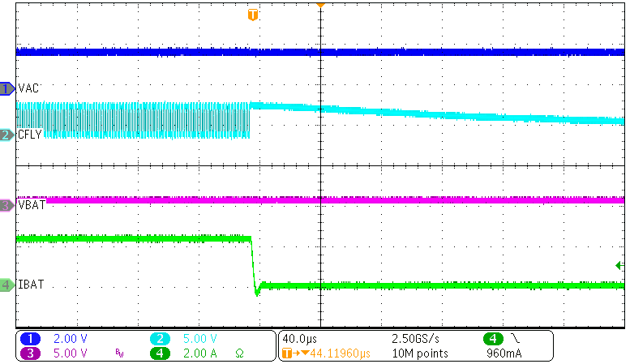Click the magenta VBAT waveform trace

click(336, 199)
